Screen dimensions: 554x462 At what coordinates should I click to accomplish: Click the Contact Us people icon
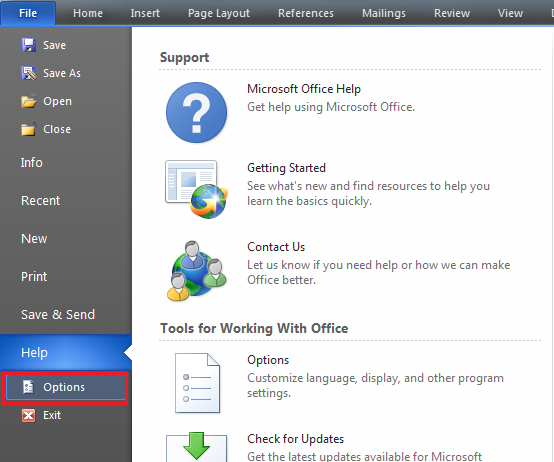pyautogui.click(x=196, y=271)
